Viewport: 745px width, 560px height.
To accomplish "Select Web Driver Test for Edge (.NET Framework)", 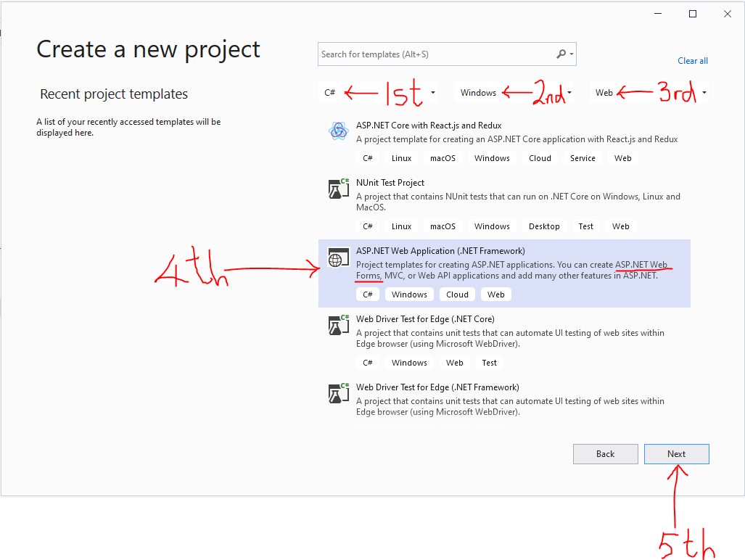I will coord(437,387).
